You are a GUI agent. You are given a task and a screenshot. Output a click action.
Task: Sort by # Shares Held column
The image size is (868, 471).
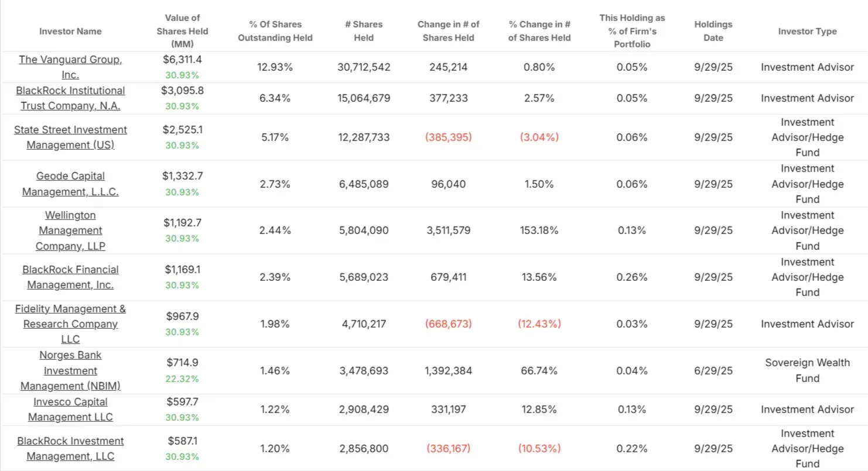(364, 31)
